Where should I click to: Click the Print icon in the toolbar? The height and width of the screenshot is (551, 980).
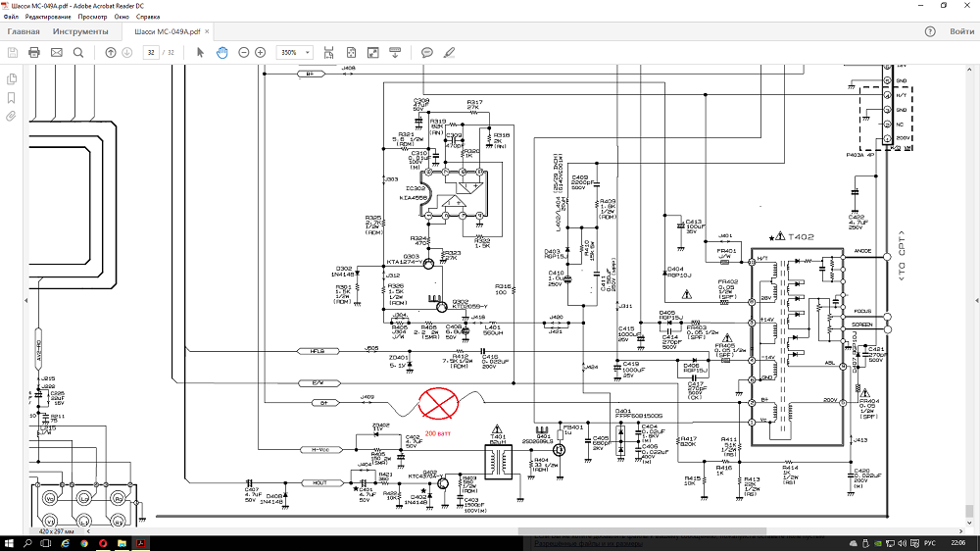pos(34,52)
